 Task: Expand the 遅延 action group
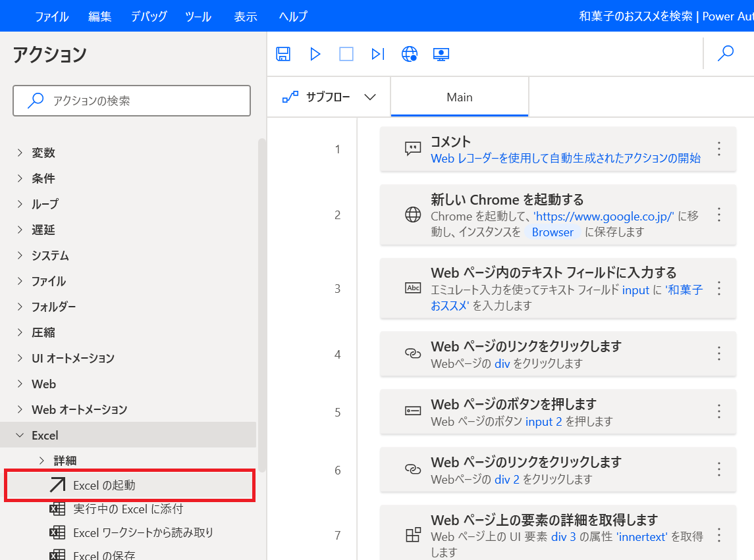click(20, 230)
